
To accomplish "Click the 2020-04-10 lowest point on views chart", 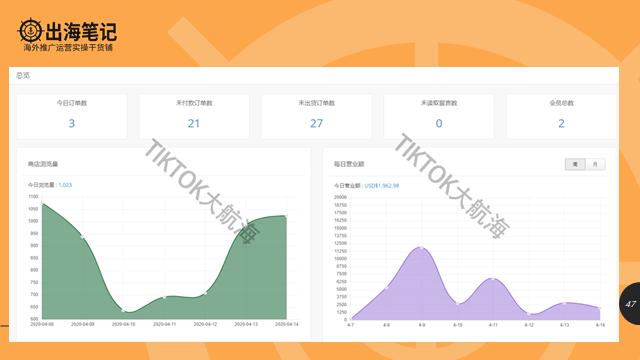I will [124, 311].
